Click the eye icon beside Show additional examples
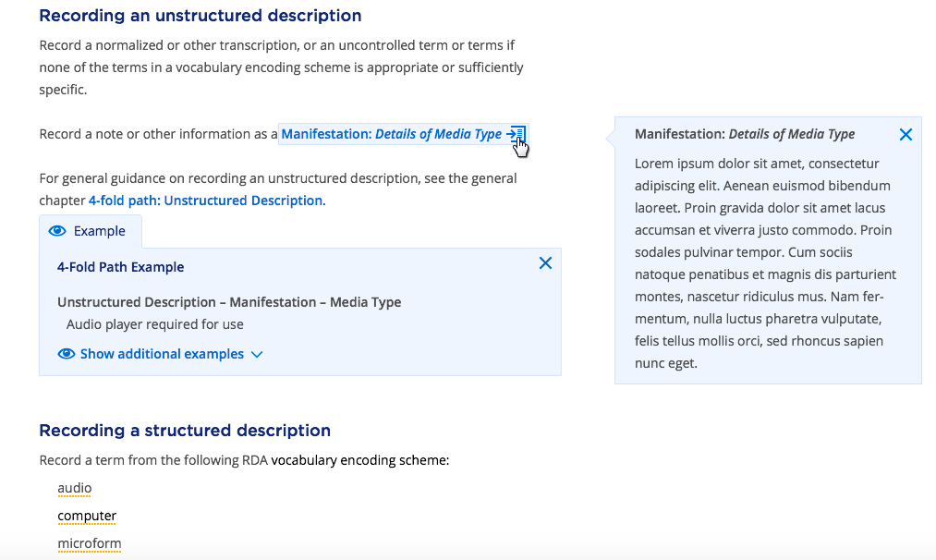 click(67, 354)
